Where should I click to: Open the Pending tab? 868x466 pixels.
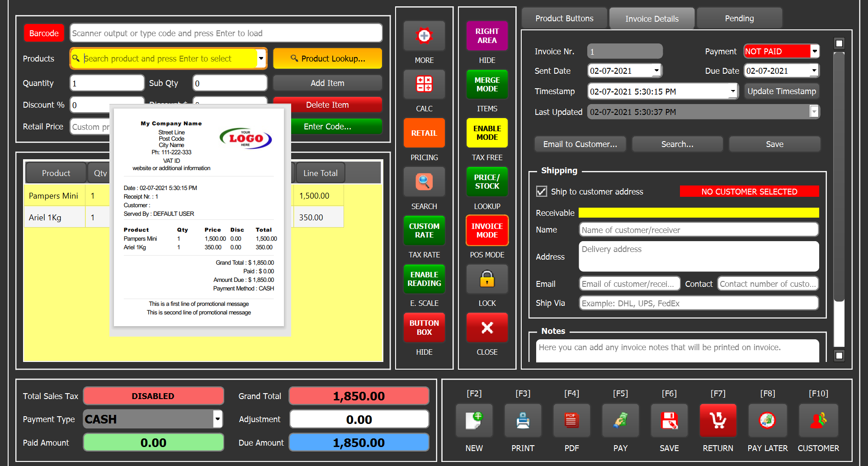pos(739,19)
